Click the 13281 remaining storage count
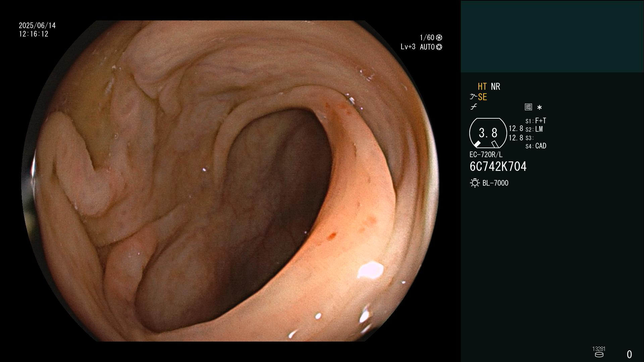Image resolution: width=644 pixels, height=362 pixels. tap(599, 349)
